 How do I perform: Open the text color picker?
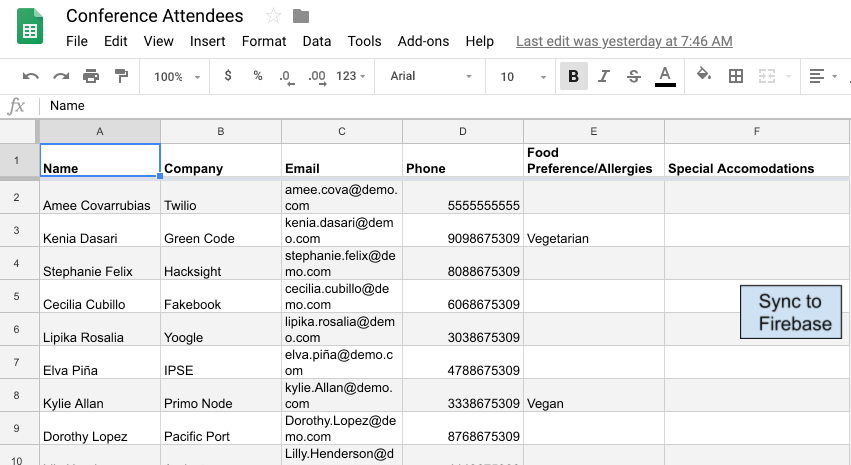(665, 76)
